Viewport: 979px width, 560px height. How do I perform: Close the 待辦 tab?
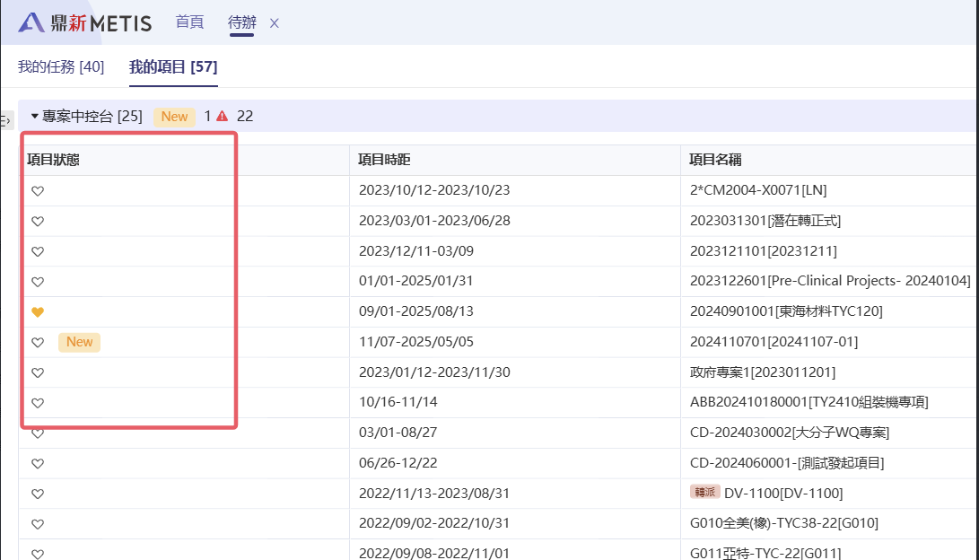[275, 23]
